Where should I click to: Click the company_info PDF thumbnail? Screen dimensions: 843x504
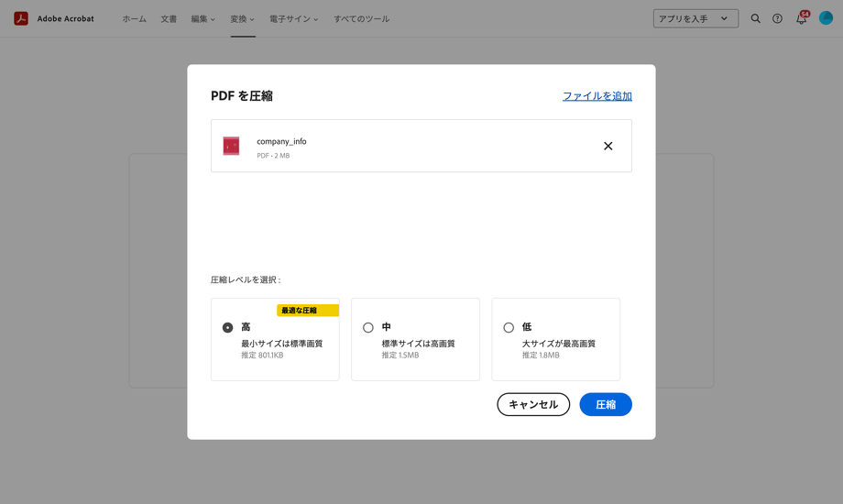pyautogui.click(x=231, y=146)
